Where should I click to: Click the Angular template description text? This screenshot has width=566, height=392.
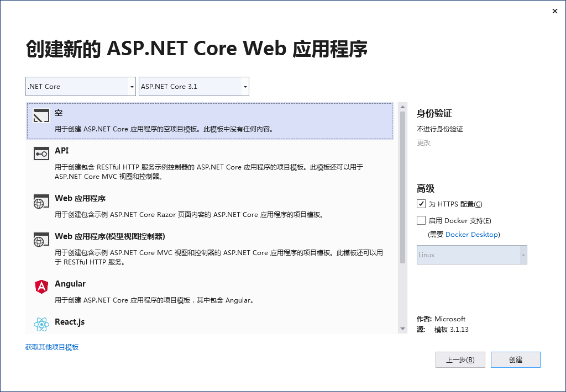click(x=154, y=300)
